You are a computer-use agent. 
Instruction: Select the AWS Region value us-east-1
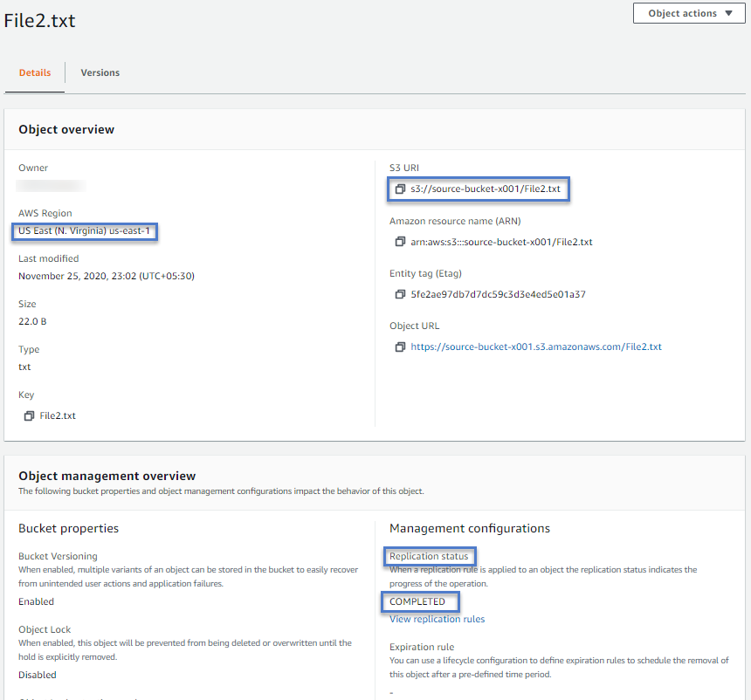coord(84,230)
